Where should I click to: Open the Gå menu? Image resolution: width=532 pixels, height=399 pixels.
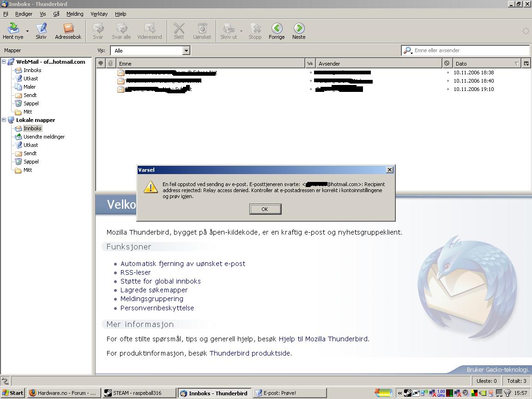[56, 14]
